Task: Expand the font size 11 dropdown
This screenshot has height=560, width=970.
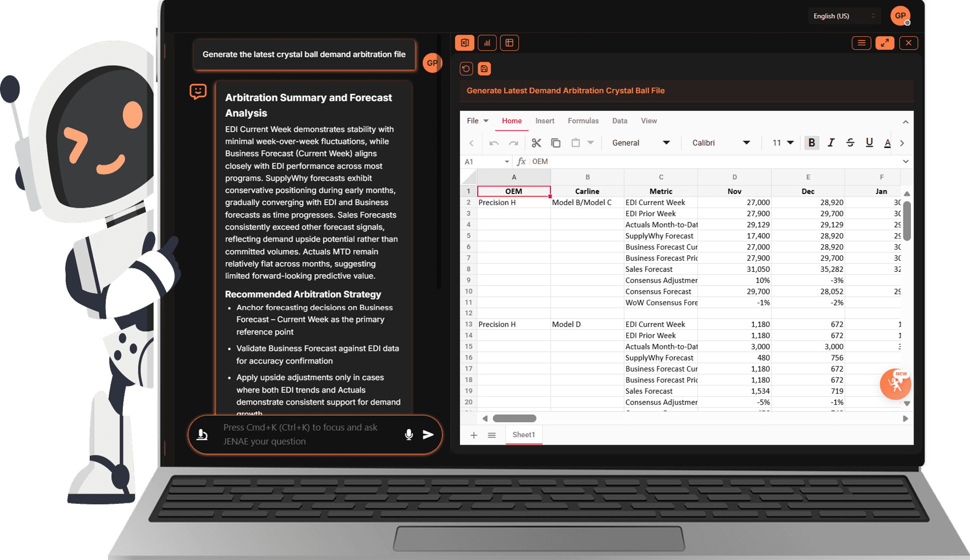Action: coord(782,142)
